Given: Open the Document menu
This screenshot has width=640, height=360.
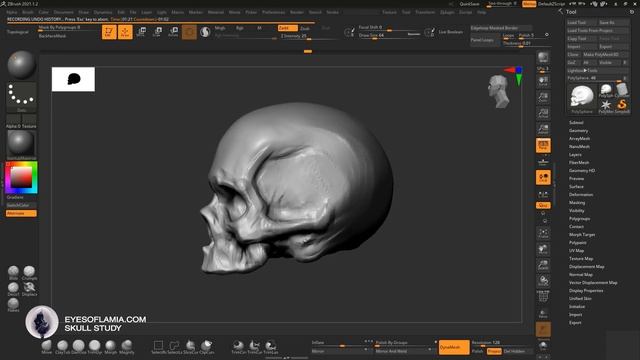Looking at the screenshot, I should pyautogui.click(x=64, y=12).
